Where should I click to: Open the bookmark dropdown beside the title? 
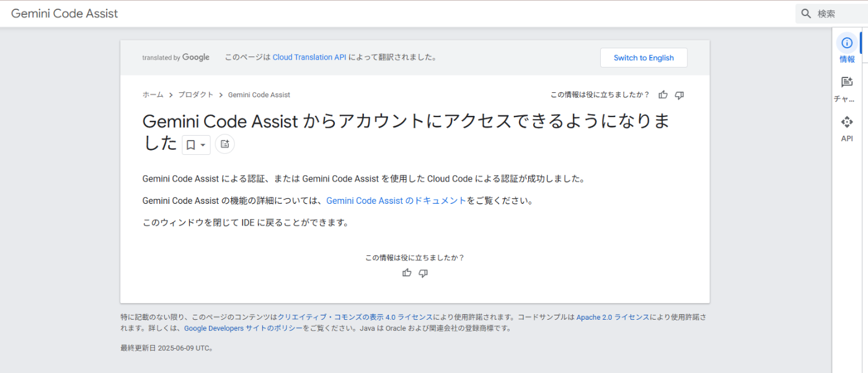(x=196, y=144)
